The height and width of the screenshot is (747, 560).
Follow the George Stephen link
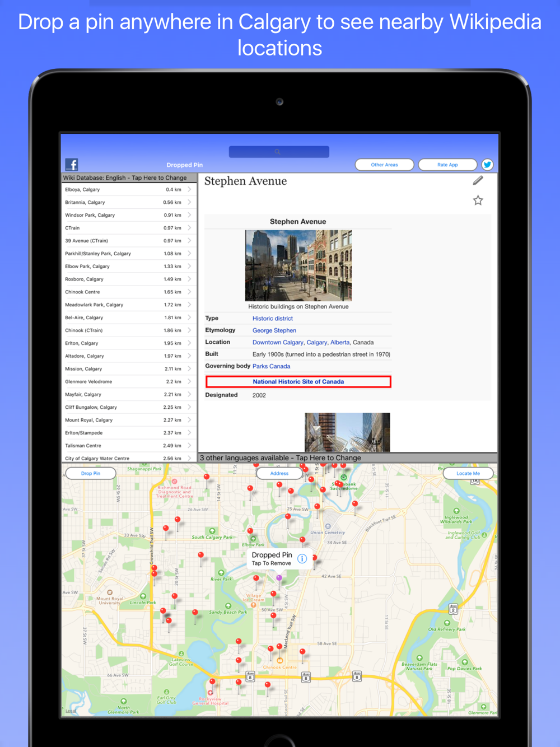coord(274,330)
